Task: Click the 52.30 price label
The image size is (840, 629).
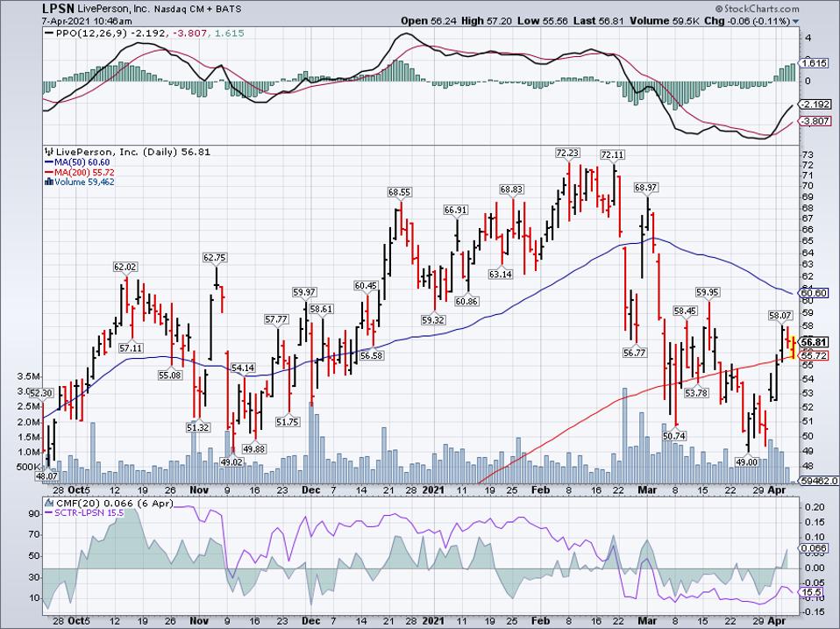Action: tap(40, 393)
